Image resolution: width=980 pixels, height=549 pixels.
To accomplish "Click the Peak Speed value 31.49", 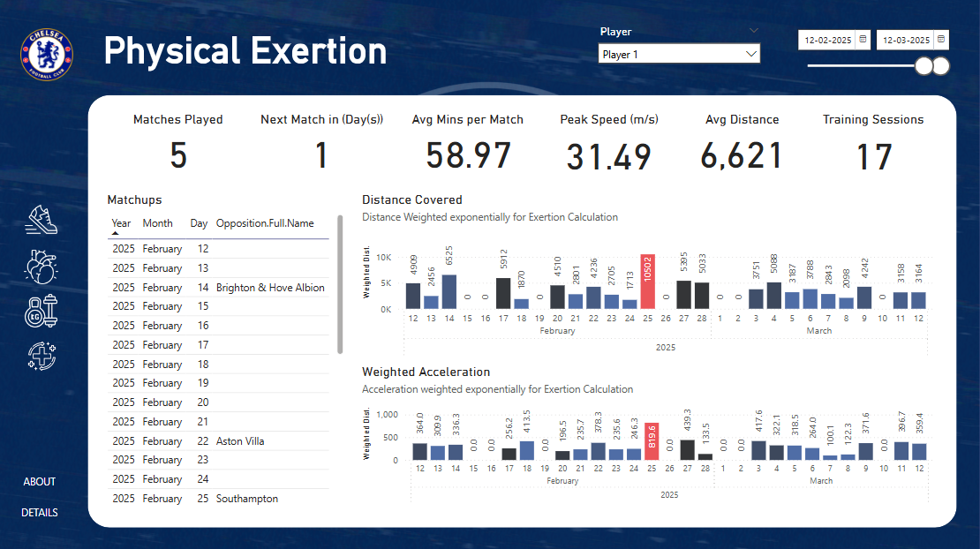I will [609, 156].
